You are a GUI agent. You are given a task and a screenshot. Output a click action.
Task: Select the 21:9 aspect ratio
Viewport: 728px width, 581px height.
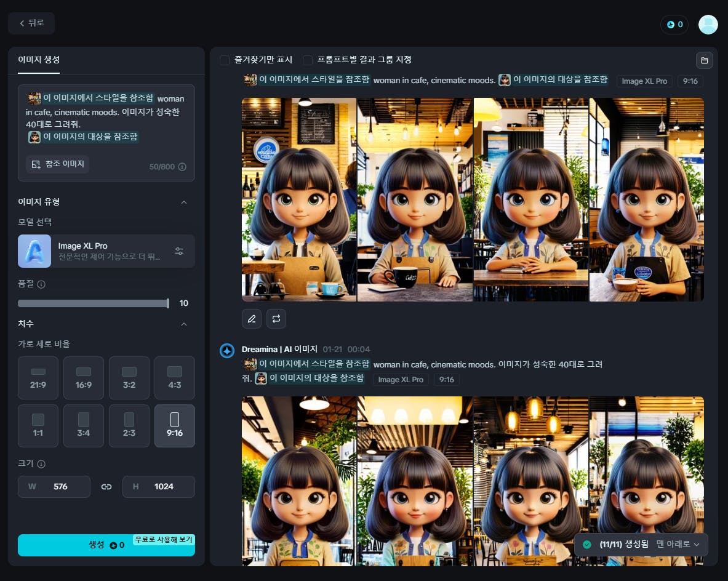[x=38, y=378]
